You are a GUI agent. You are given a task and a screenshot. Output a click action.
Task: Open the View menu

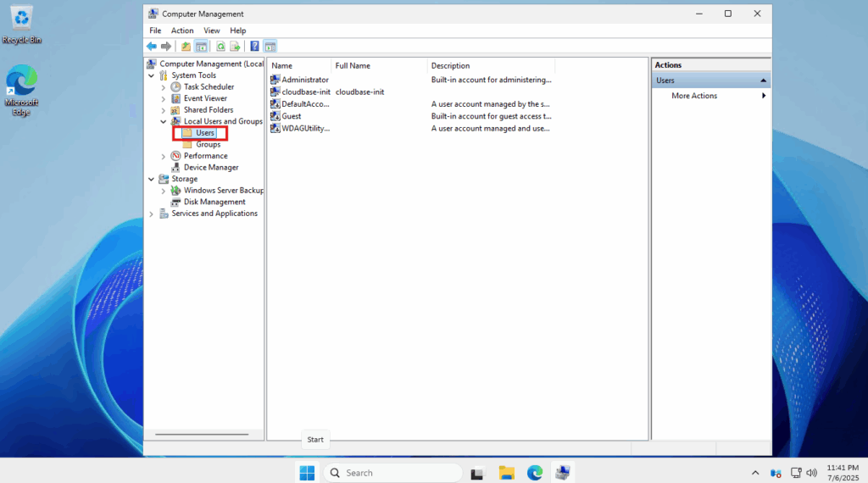click(211, 31)
